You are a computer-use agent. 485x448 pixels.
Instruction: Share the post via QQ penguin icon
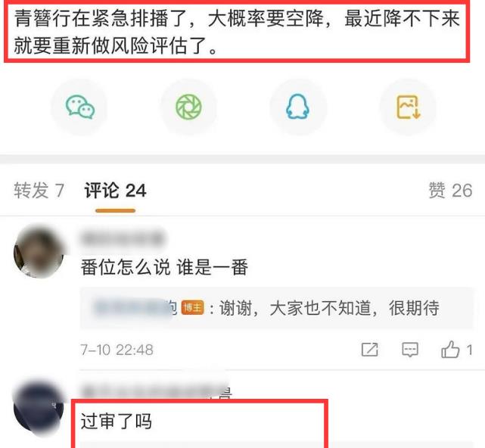(x=297, y=107)
